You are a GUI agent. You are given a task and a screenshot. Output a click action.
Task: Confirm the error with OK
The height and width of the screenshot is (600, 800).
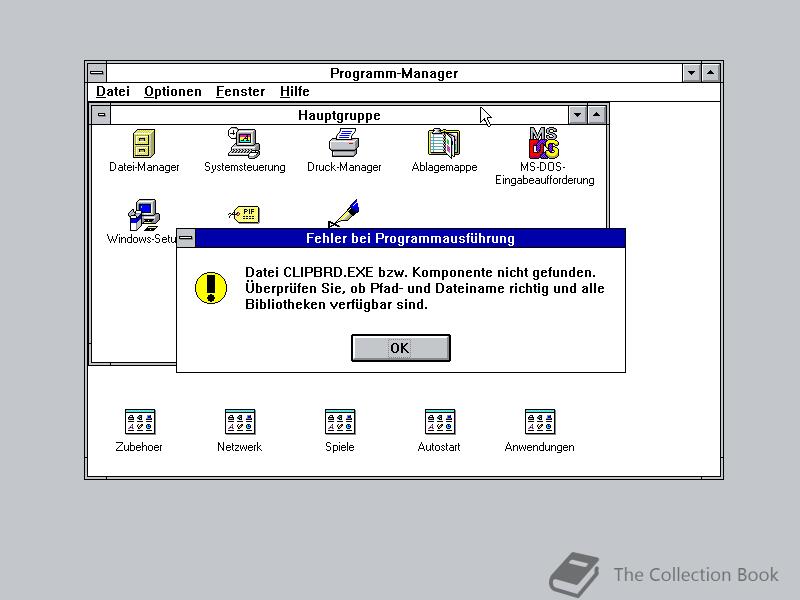click(401, 348)
